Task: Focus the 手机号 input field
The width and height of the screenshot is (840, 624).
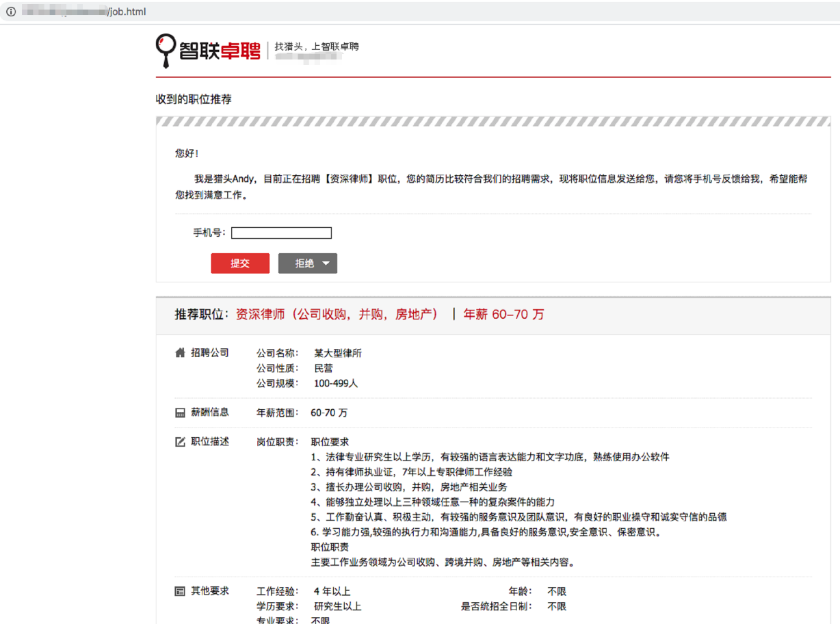Action: (x=281, y=233)
